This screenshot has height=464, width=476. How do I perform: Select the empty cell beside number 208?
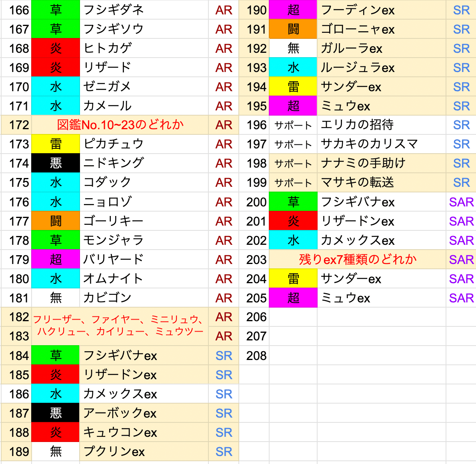(x=293, y=356)
